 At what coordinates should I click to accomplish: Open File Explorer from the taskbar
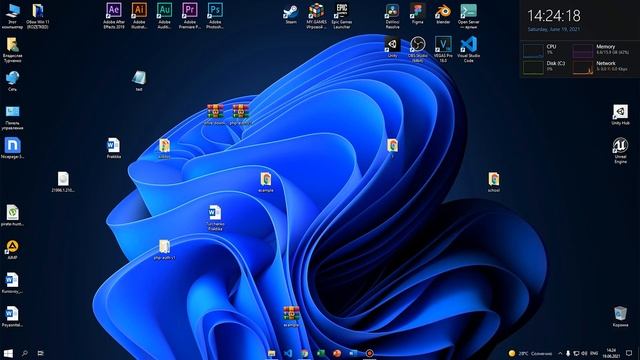271,353
